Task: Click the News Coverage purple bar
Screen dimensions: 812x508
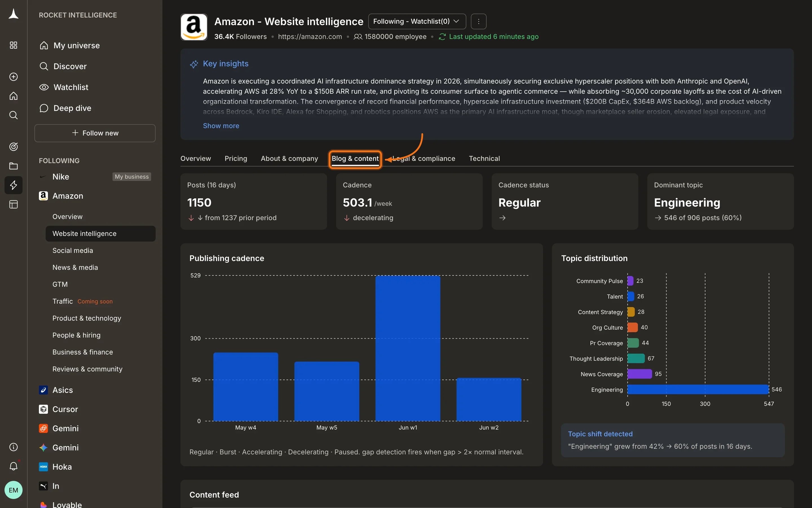Action: (x=639, y=374)
